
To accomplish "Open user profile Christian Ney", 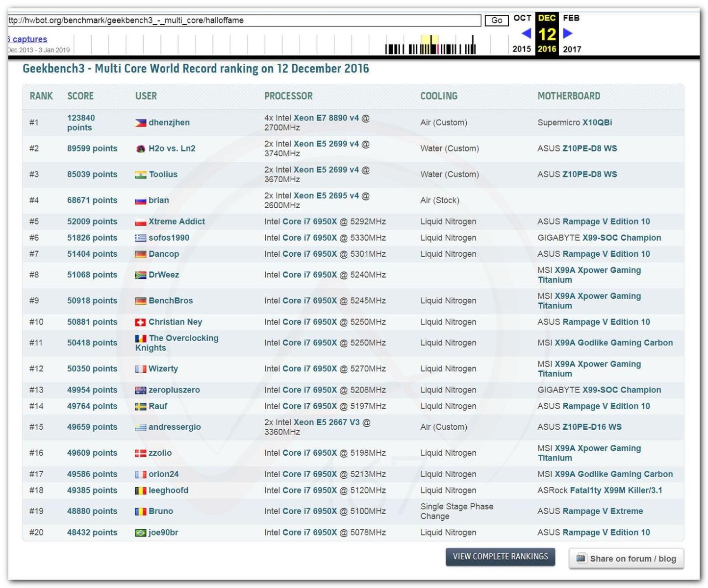I will (176, 322).
